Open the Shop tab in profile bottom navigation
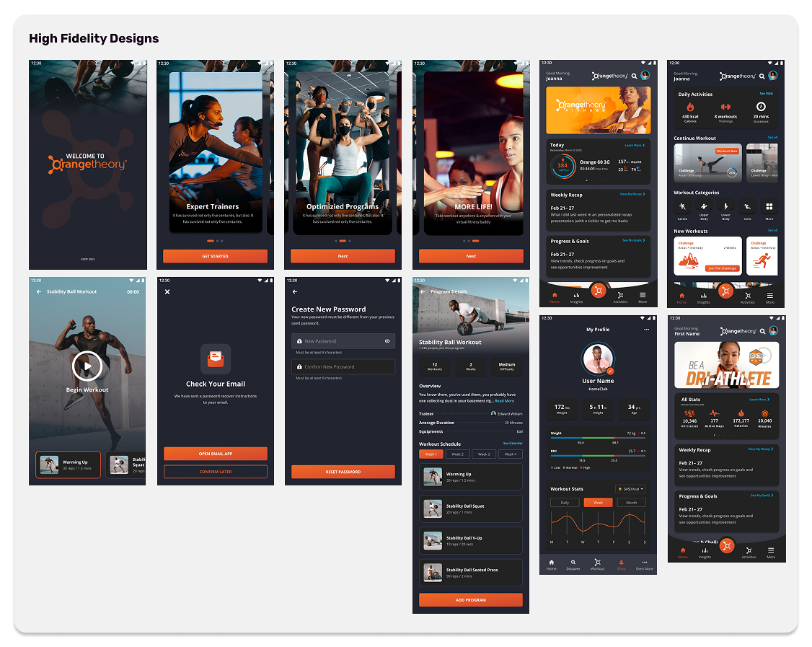 (621, 563)
